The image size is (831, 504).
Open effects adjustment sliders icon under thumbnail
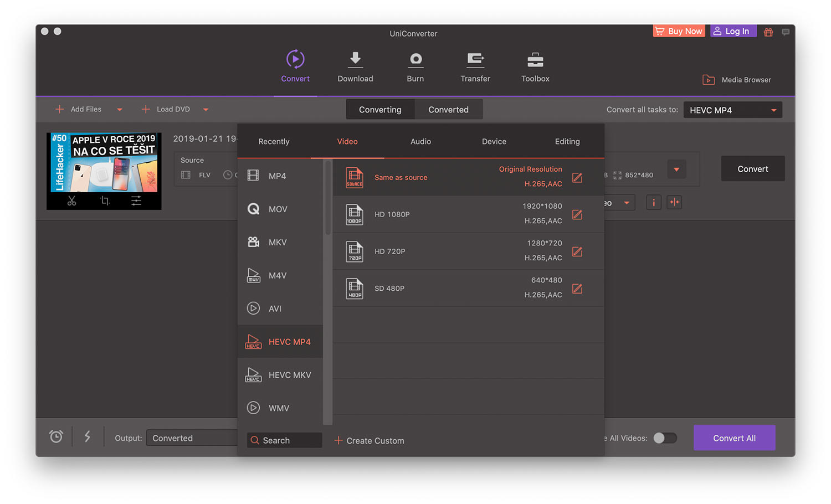pyautogui.click(x=136, y=201)
